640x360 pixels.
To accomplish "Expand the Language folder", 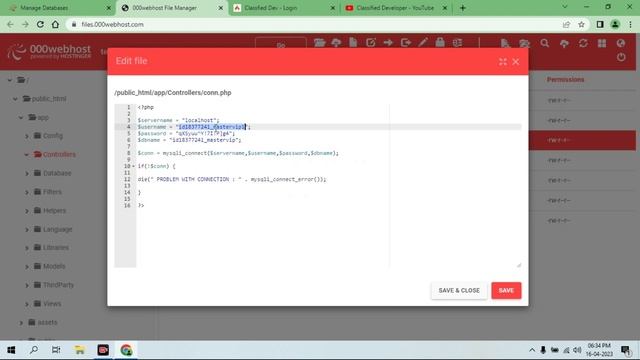I will [27, 230].
